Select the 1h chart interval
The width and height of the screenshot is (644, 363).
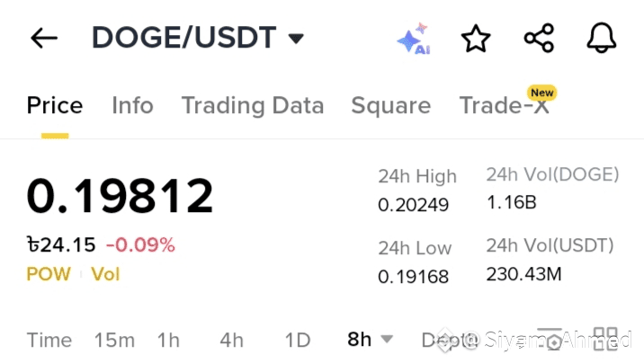pos(168,340)
